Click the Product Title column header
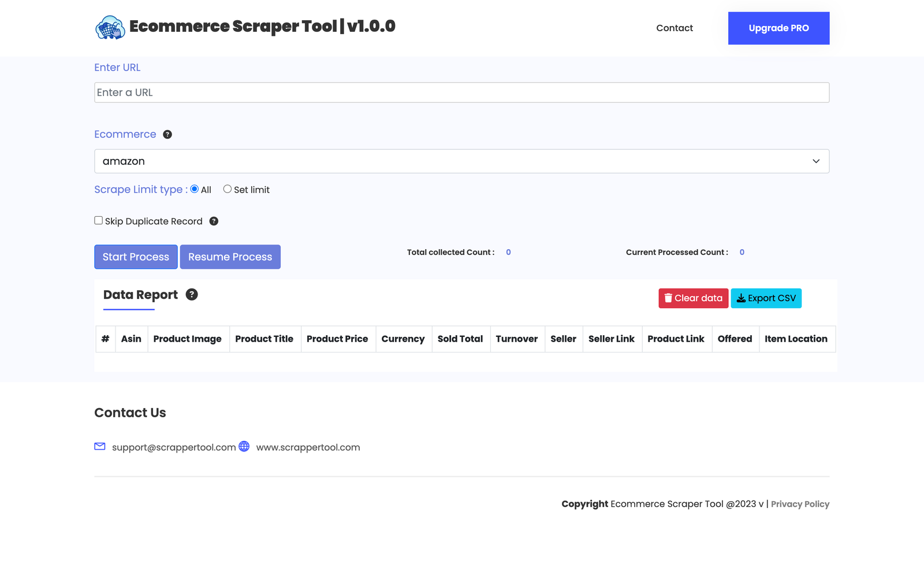924x578 pixels. click(x=264, y=339)
